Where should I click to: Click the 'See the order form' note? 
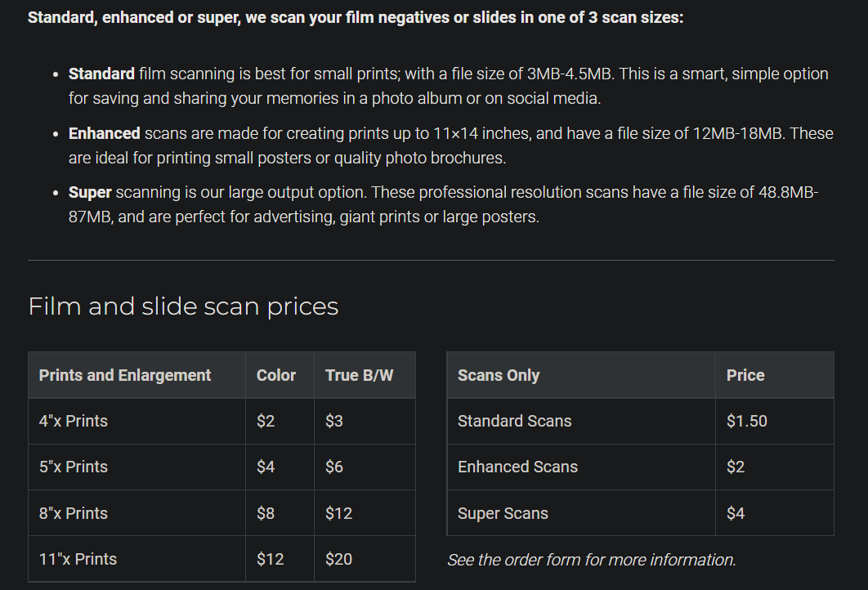[x=592, y=560]
